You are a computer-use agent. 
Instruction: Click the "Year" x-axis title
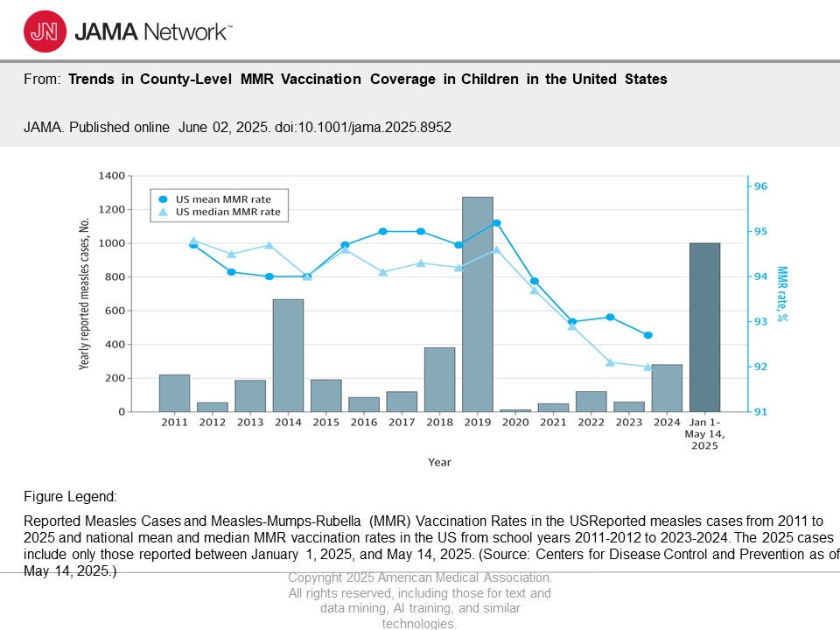coord(439,462)
